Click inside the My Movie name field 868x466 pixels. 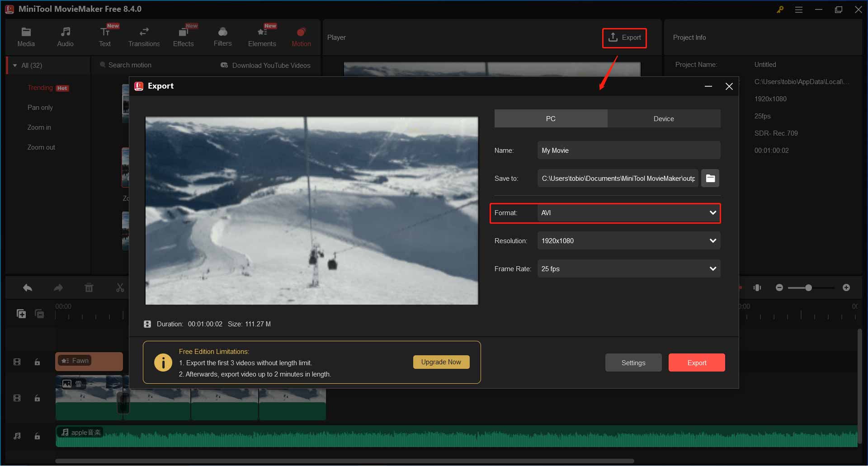click(x=628, y=150)
